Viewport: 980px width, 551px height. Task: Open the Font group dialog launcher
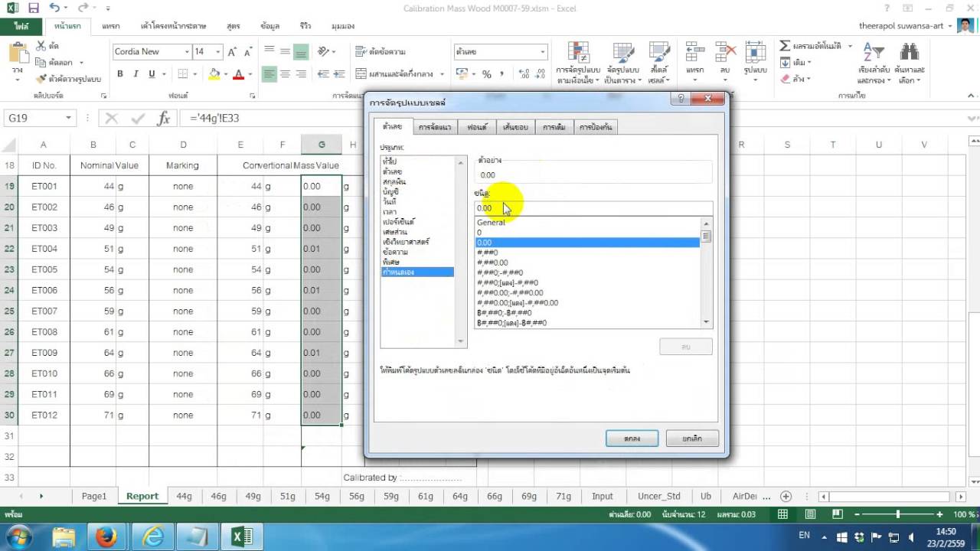(x=254, y=96)
